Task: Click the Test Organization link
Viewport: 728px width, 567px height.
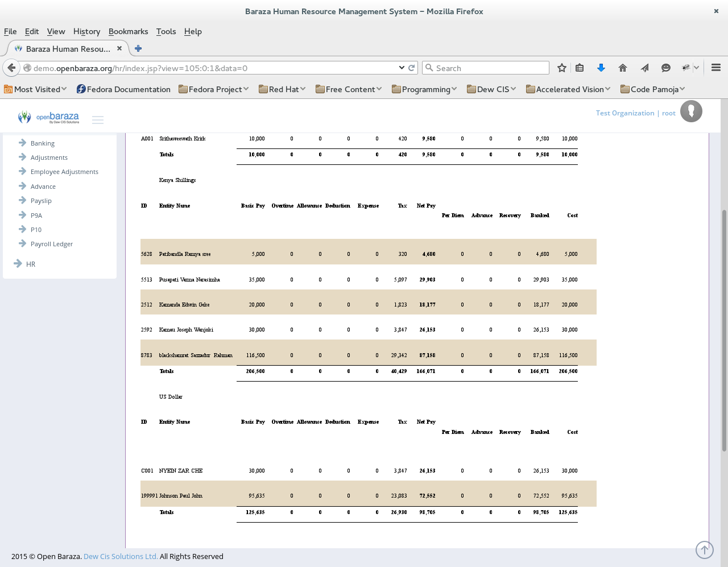Action: 625,113
